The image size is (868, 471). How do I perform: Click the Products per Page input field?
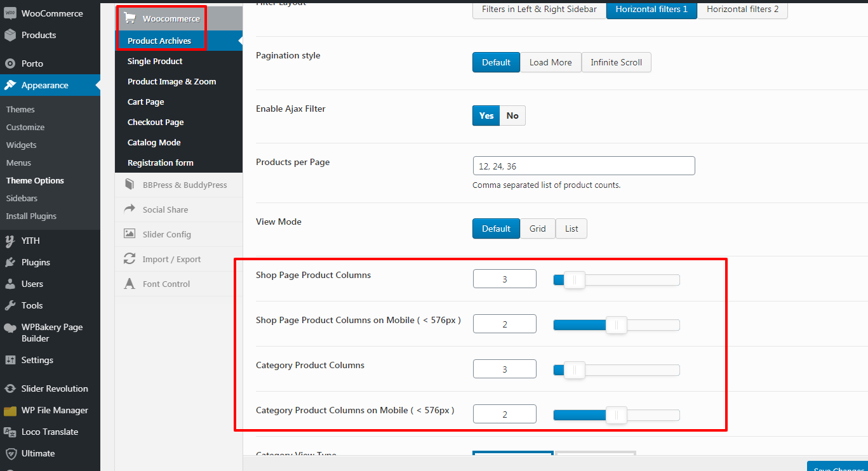584,166
